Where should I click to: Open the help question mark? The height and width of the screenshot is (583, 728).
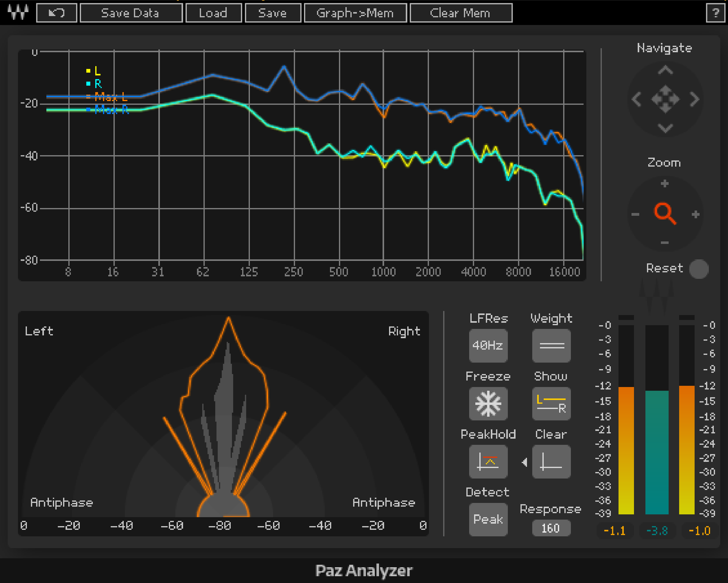click(x=715, y=13)
